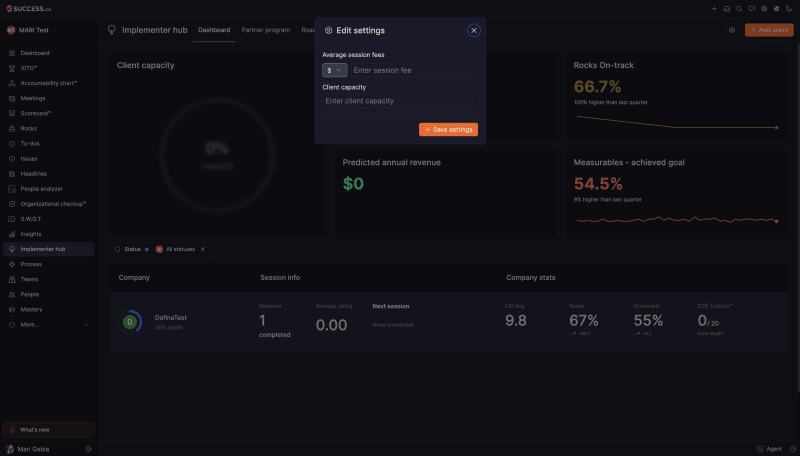Open Issues in the sidebar
The width and height of the screenshot is (800, 456).
point(48,159)
